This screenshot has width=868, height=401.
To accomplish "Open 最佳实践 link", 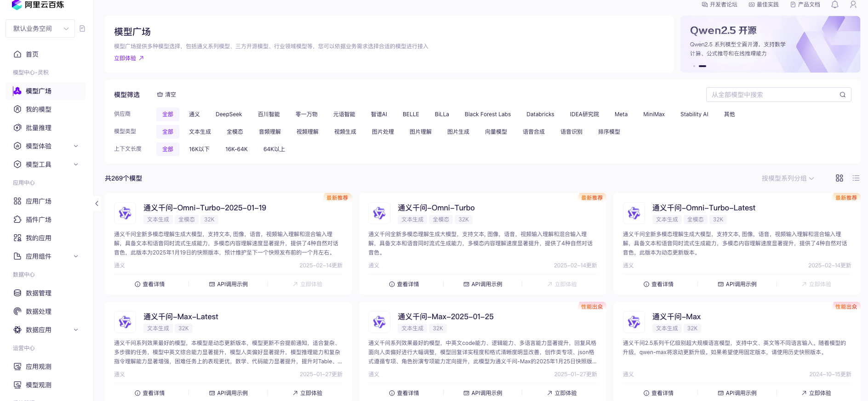I will click(764, 5).
